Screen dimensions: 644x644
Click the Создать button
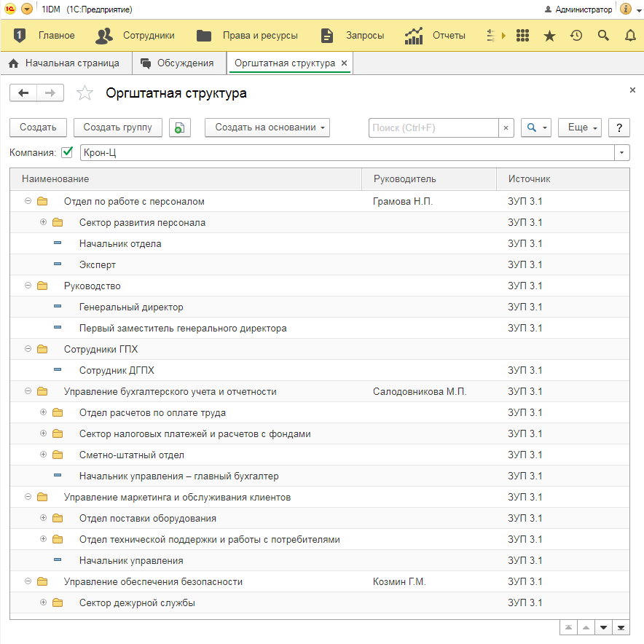[x=38, y=127]
